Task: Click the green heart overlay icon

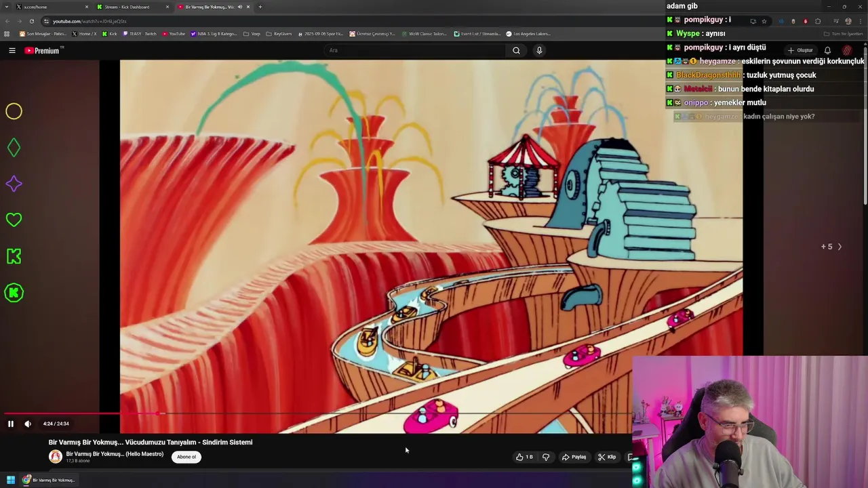Action: click(14, 220)
